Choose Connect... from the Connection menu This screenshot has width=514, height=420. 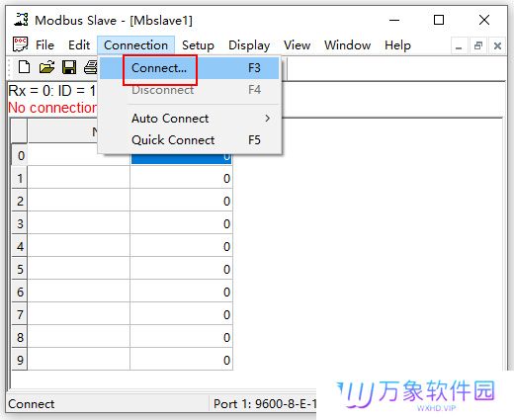[x=189, y=68]
